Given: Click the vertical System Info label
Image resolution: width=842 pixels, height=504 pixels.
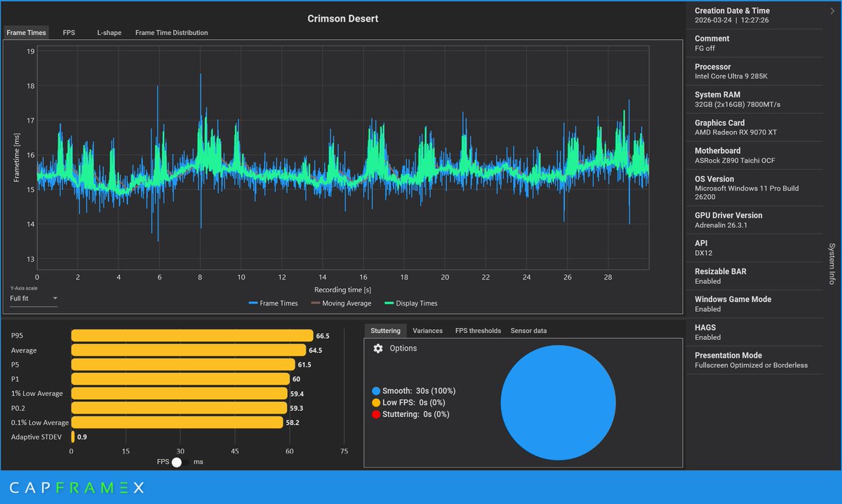Looking at the screenshot, I should pos(831,264).
